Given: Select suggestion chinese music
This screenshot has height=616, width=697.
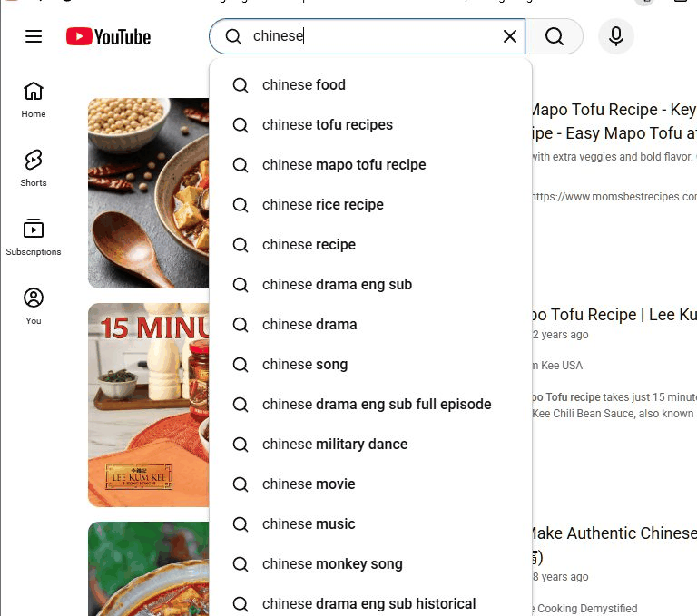Looking at the screenshot, I should [x=370, y=524].
